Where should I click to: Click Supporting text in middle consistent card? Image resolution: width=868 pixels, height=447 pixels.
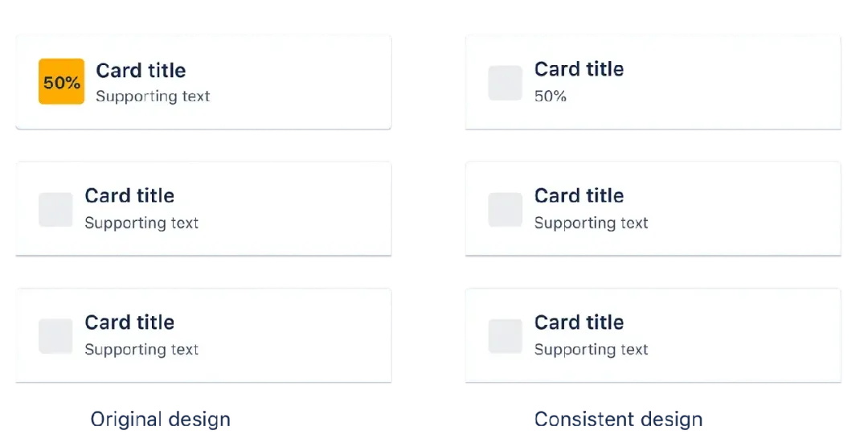pos(592,223)
